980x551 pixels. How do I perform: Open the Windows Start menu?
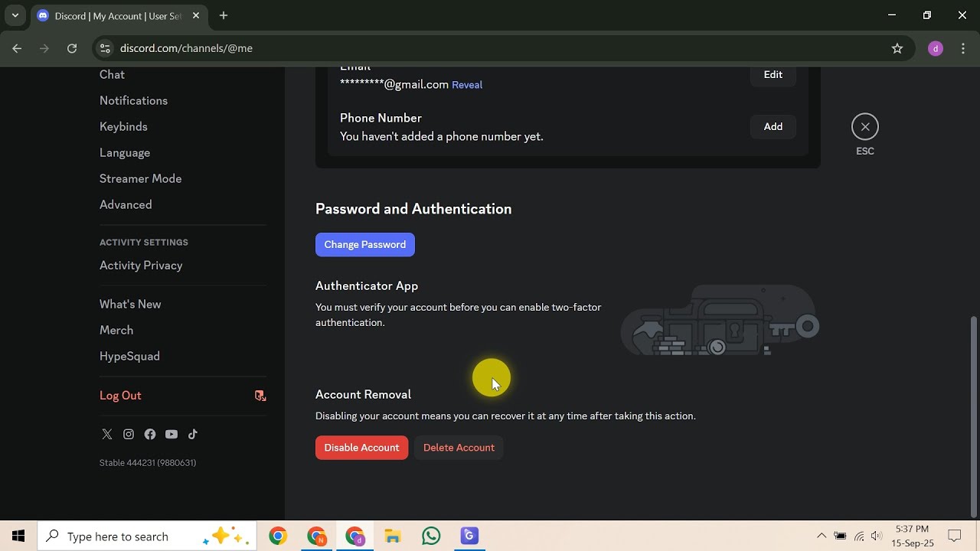click(18, 536)
